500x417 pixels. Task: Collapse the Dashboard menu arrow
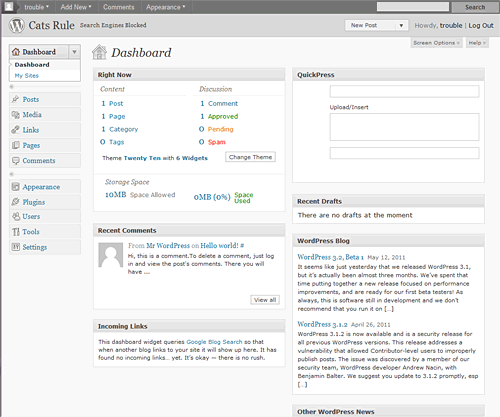coord(74,52)
